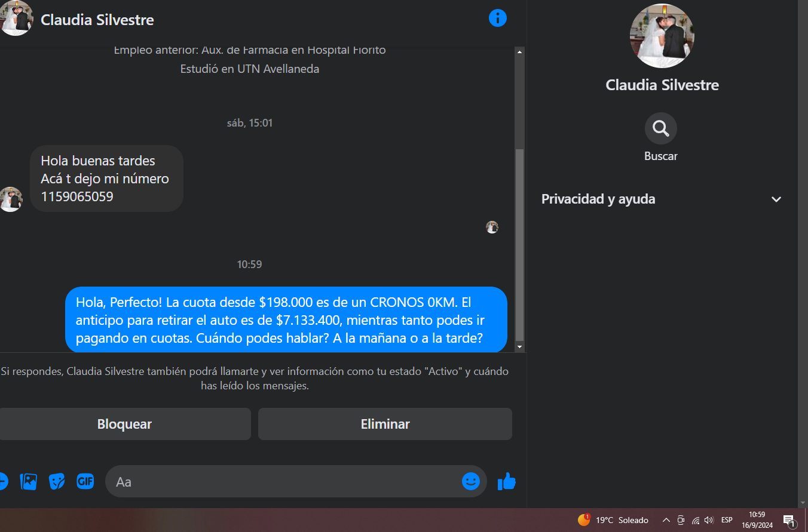
Task: Open the emoji picker in message box
Action: (471, 481)
